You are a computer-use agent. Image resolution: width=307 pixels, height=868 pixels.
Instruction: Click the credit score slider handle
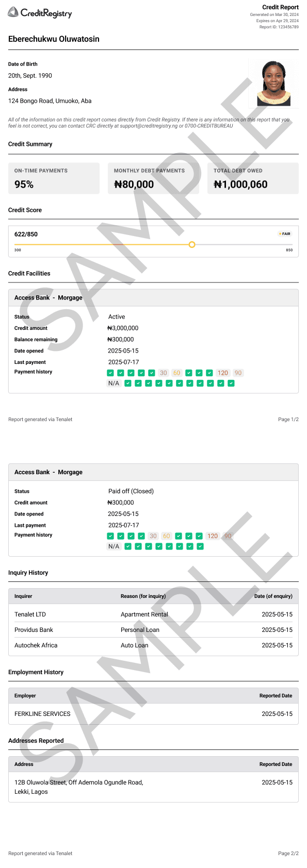[192, 244]
